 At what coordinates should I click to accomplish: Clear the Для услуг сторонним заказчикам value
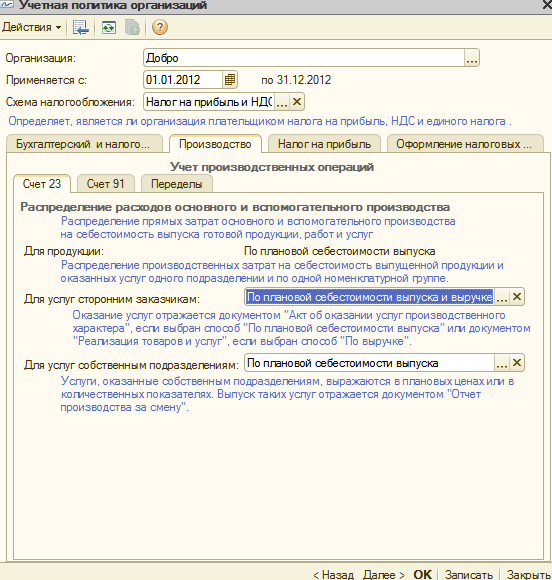click(x=517, y=297)
